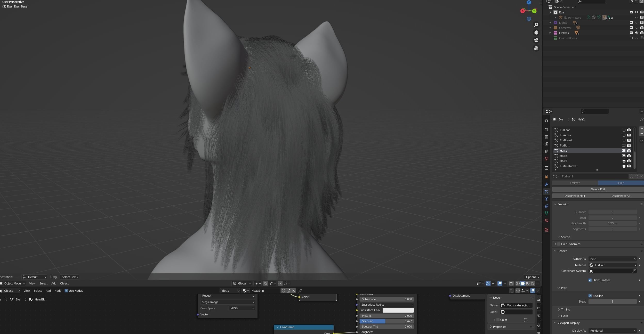Pin the properties editor with the pin icon
Image resolution: width=644 pixels, height=334 pixels.
[641, 119]
